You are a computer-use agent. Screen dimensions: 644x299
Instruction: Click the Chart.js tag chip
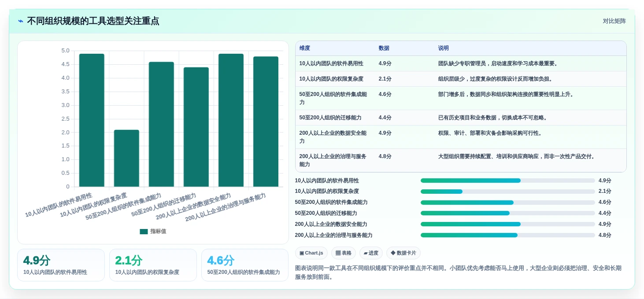coord(311,253)
